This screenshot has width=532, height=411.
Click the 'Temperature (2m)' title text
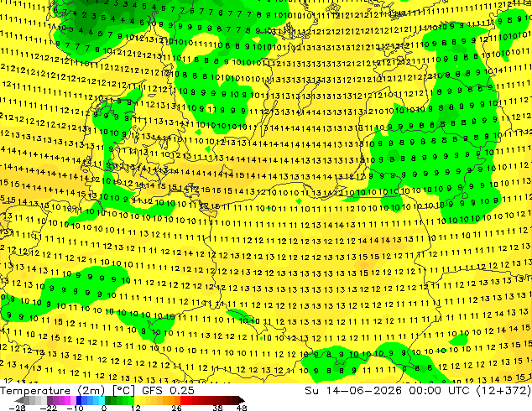52,391
